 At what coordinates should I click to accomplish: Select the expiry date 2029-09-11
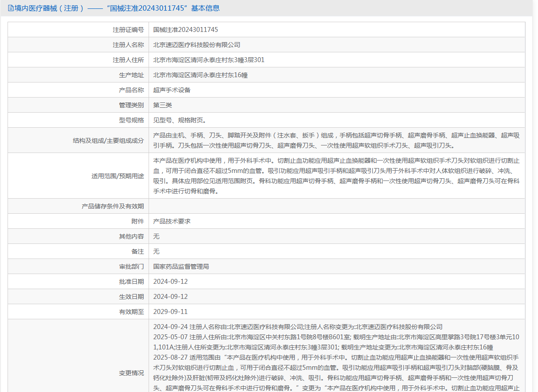click(171, 312)
